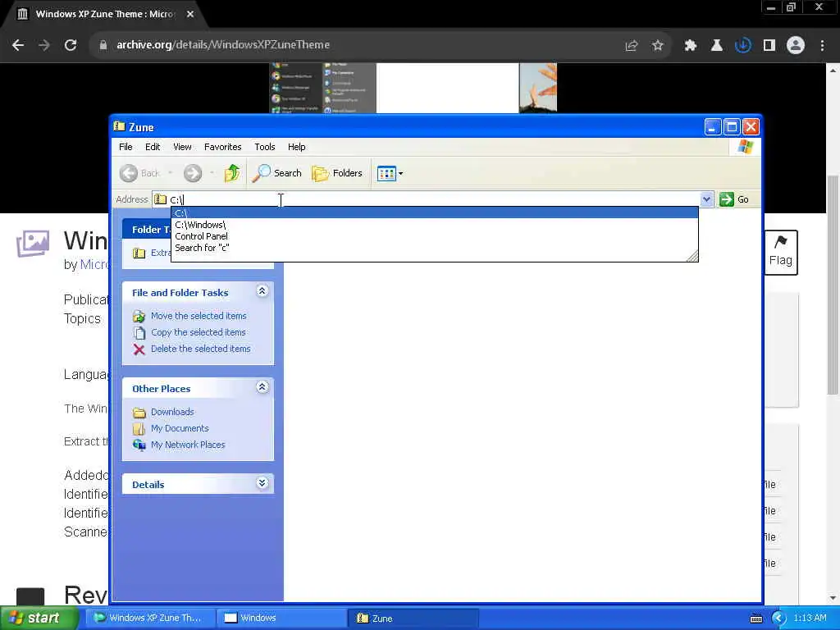Click the keyboard icon in system tray

pyautogui.click(x=756, y=619)
